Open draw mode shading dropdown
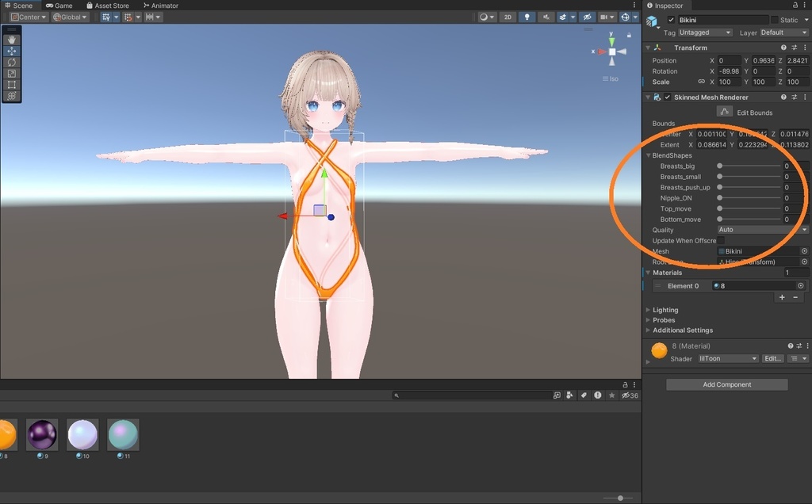This screenshot has width=812, height=504. point(487,17)
